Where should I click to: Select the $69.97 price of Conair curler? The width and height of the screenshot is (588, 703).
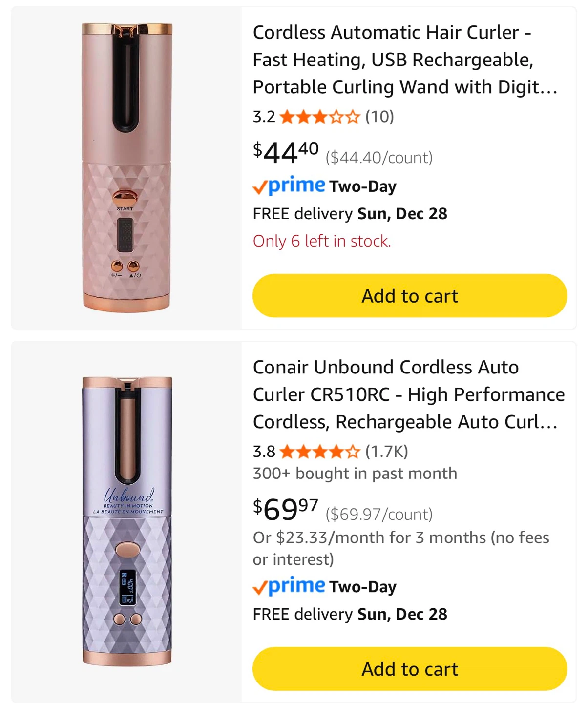coord(286,509)
